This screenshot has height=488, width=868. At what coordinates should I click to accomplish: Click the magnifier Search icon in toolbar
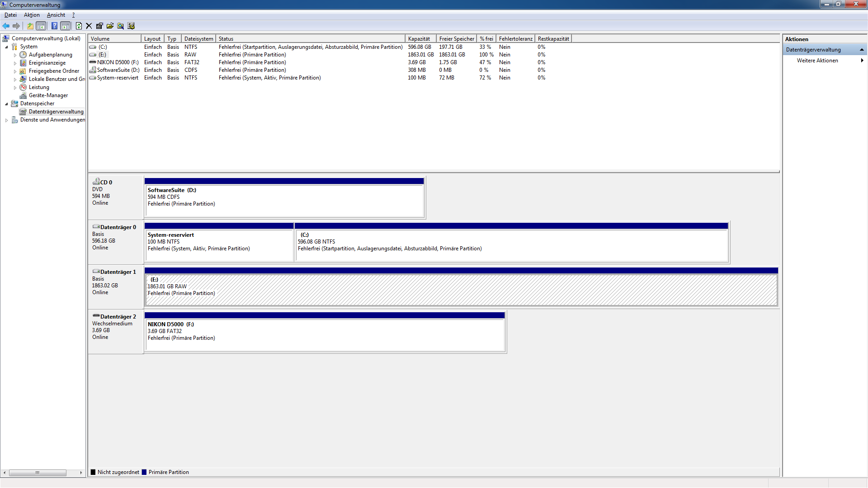point(120,26)
